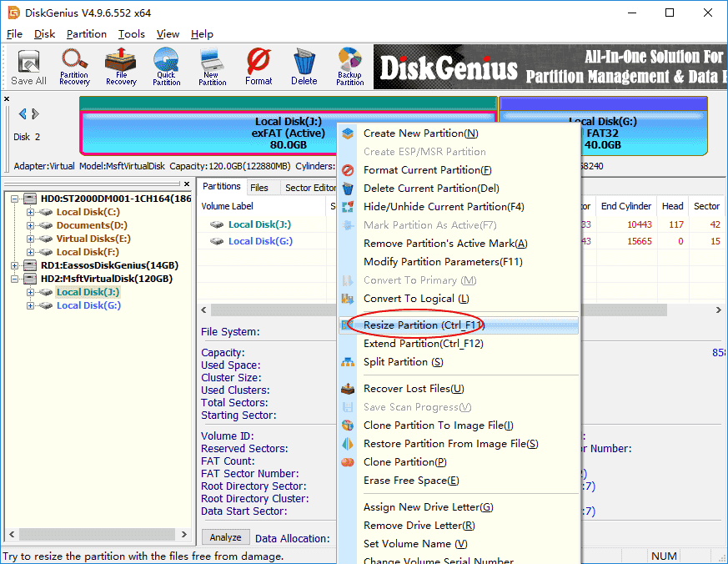Start Quick Partition from the toolbar

click(x=166, y=67)
